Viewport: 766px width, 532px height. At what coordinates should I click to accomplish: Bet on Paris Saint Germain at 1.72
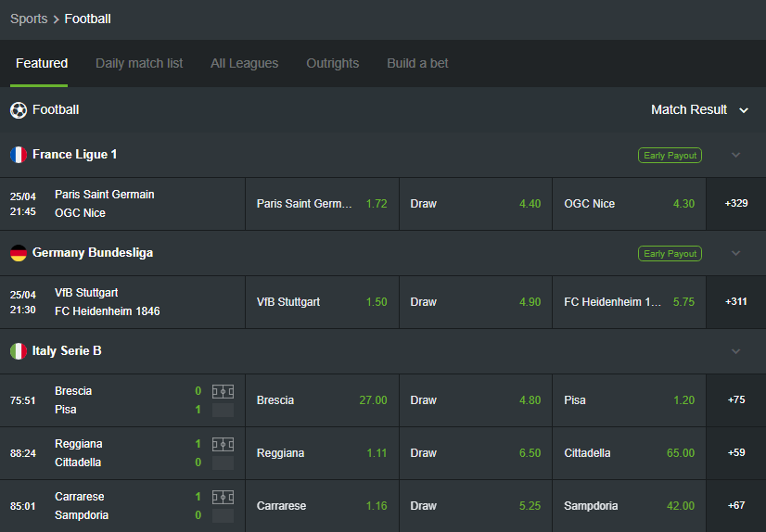coord(322,204)
